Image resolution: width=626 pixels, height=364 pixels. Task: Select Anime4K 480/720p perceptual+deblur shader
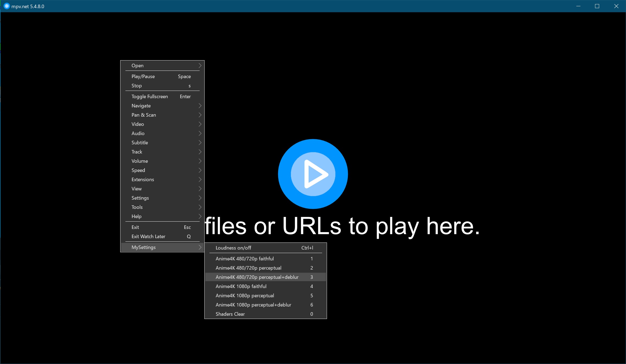point(257,277)
